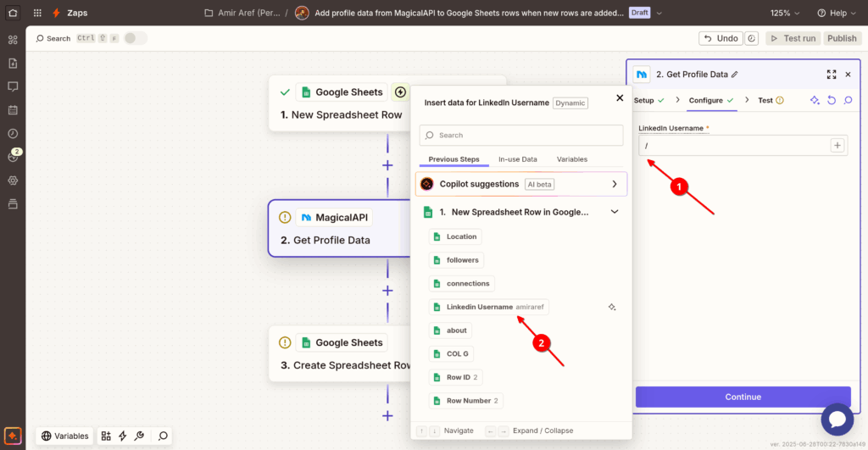868x450 pixels.
Task: Toggle the switch next to Search
Action: pyautogui.click(x=135, y=38)
